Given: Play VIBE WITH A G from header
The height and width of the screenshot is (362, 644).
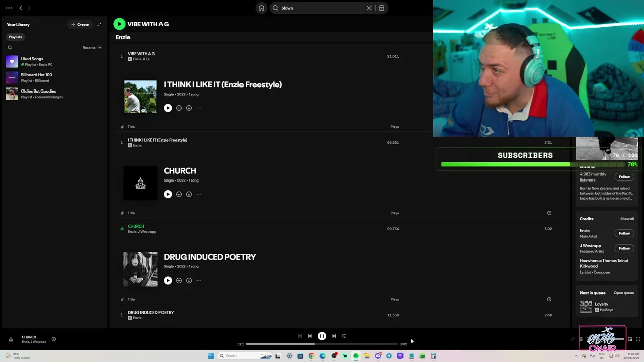Looking at the screenshot, I should [119, 24].
